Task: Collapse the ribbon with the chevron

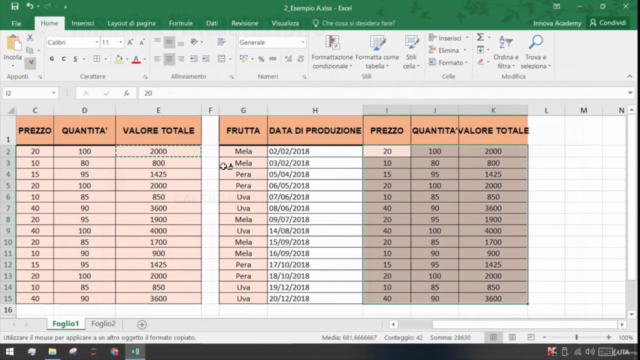Action: (630, 76)
